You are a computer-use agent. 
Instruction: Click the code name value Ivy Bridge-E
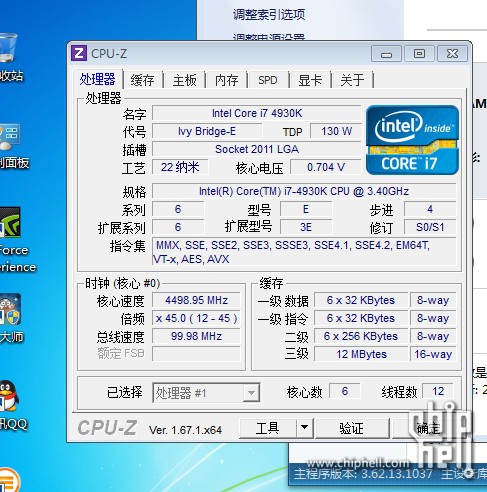coord(207,131)
